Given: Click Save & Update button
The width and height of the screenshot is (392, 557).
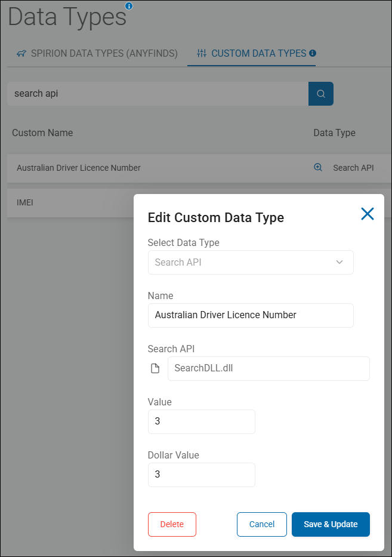Looking at the screenshot, I should (331, 524).
